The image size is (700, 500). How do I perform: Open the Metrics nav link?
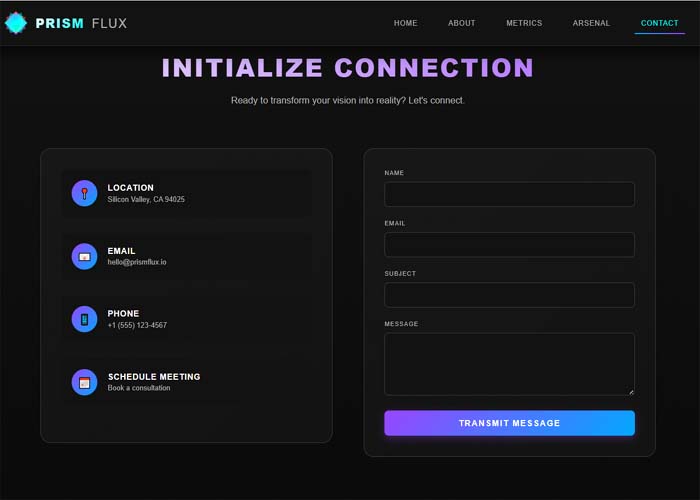(524, 23)
